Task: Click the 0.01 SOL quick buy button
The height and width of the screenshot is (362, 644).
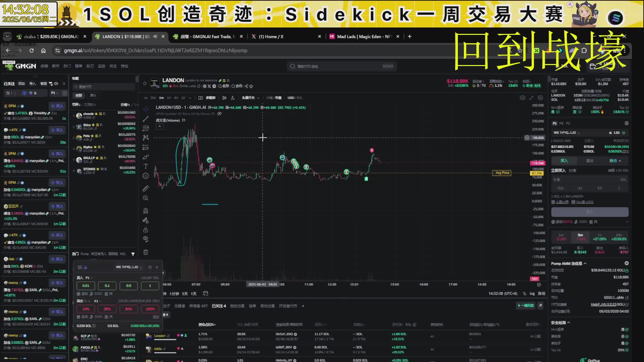Action: [86, 286]
